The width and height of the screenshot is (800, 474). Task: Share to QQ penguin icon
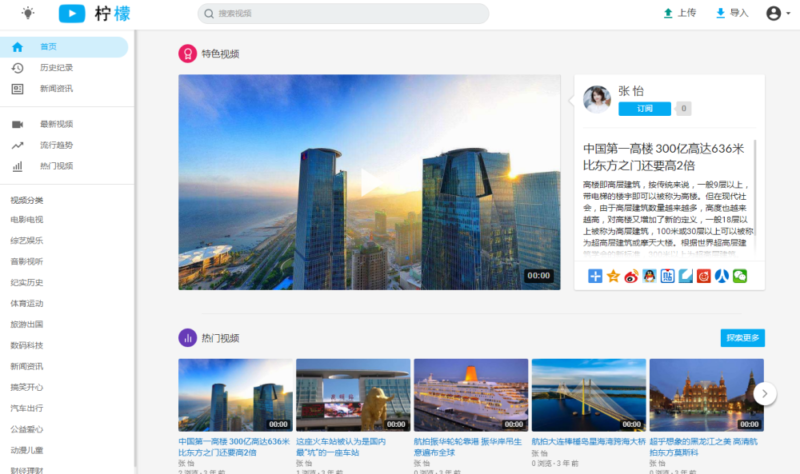click(x=649, y=276)
